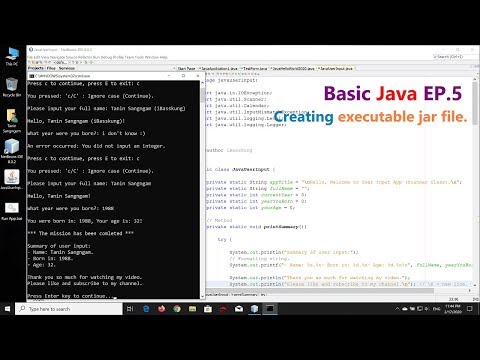Click the '// Method' comment in the editor
The width and height of the screenshot is (480, 360).
pyautogui.click(x=219, y=220)
